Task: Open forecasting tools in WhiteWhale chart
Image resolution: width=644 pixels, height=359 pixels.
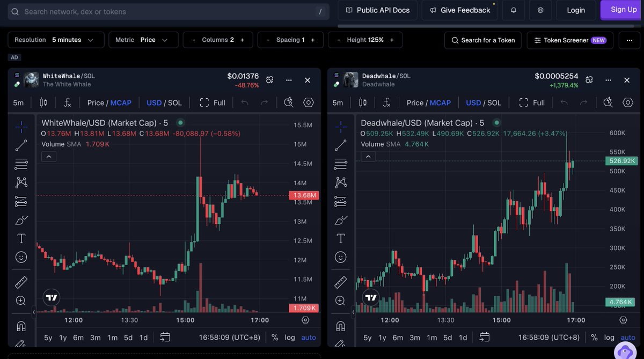Action: point(21,201)
